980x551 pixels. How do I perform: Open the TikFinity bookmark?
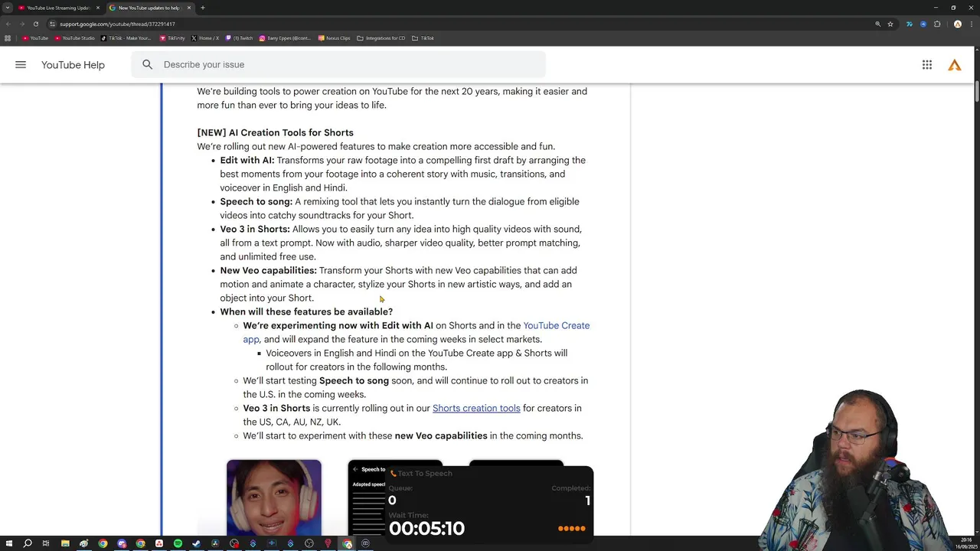172,38
